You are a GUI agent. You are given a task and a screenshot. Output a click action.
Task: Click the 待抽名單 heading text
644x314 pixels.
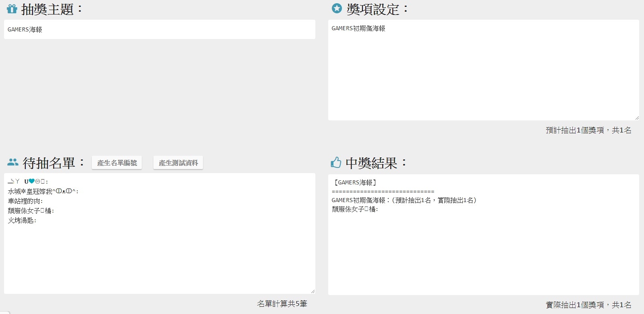(x=53, y=163)
